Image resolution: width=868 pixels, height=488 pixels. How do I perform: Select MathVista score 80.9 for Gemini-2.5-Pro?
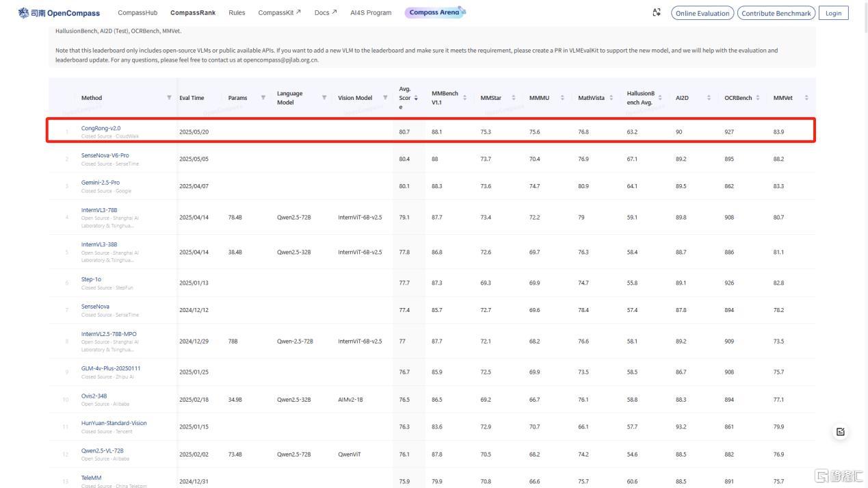583,186
